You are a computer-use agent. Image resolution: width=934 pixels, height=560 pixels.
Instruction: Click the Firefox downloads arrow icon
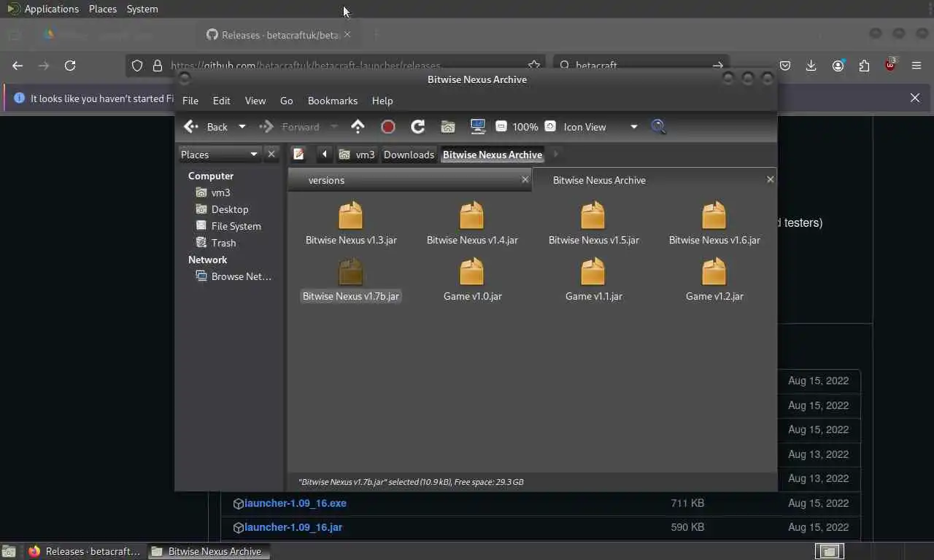(x=811, y=66)
